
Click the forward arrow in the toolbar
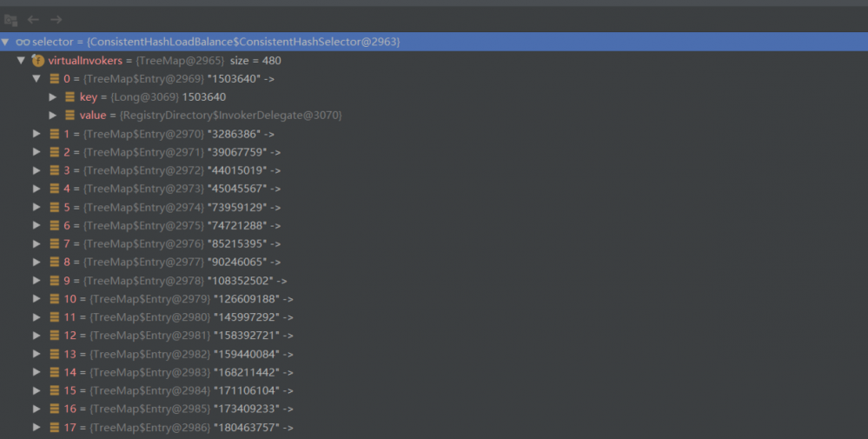point(56,19)
